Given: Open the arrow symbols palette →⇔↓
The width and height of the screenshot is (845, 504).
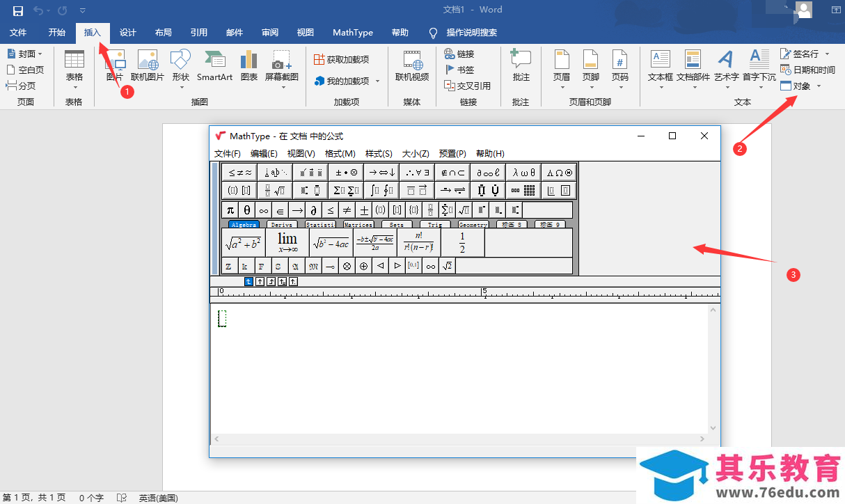Looking at the screenshot, I should [x=381, y=172].
